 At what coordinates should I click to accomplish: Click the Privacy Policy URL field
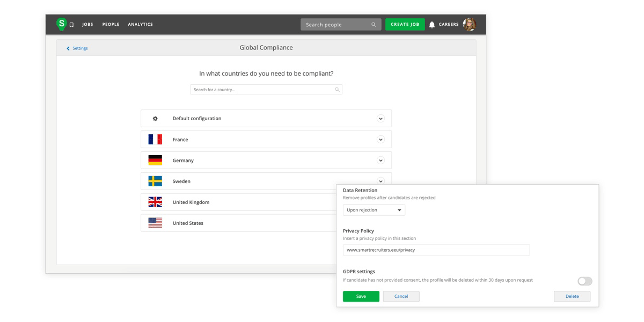(436, 250)
